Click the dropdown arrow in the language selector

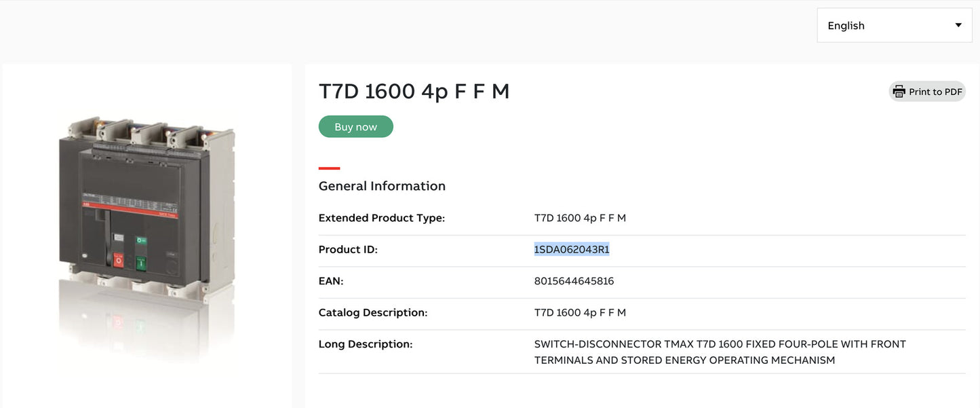pyautogui.click(x=958, y=24)
